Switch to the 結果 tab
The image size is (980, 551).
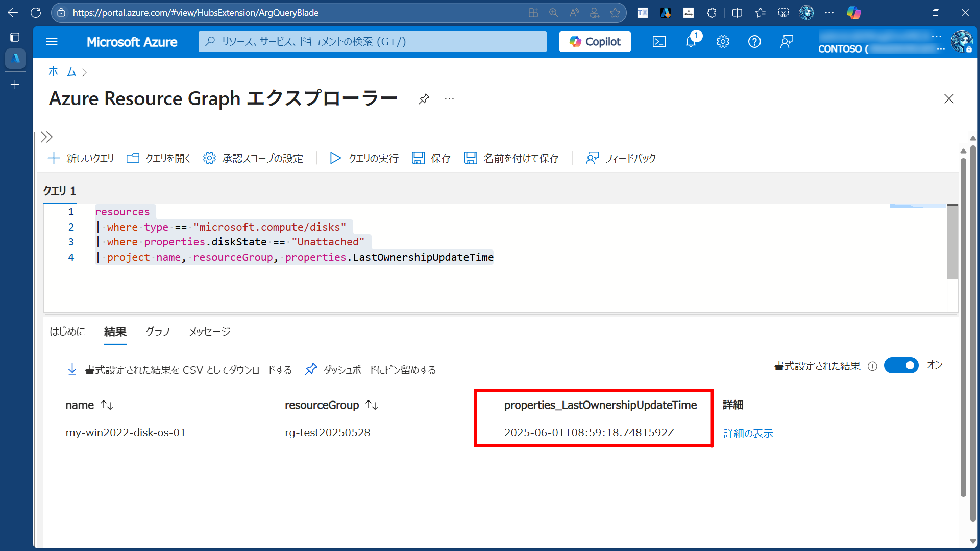(115, 332)
